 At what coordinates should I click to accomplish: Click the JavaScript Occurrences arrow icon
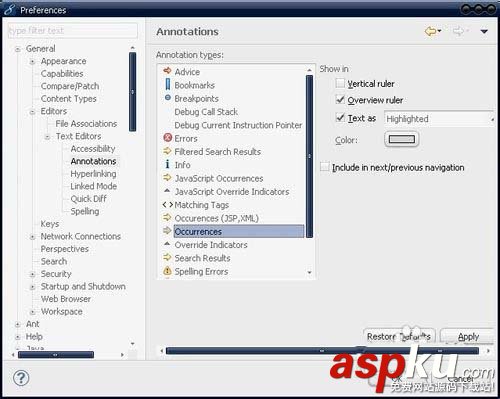click(x=167, y=177)
